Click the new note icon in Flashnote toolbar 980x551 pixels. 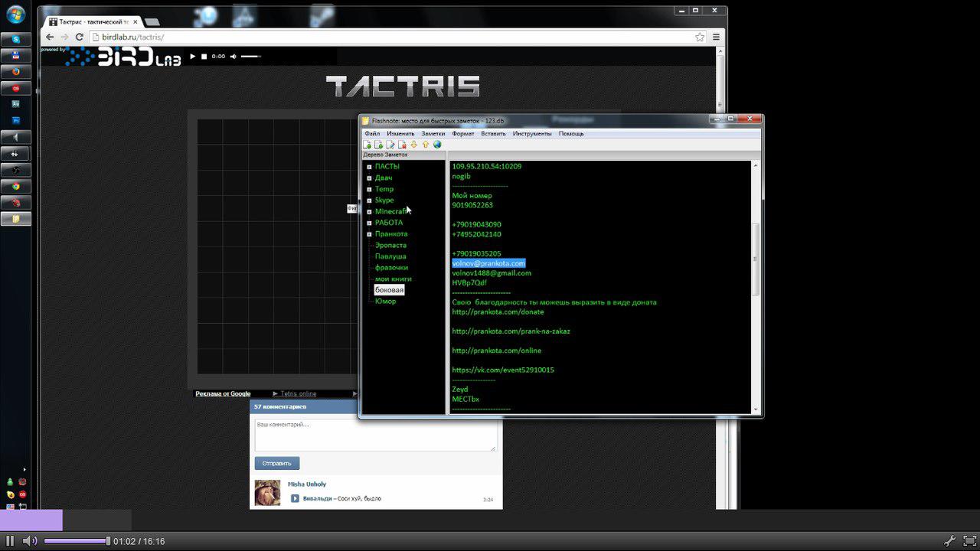click(367, 145)
